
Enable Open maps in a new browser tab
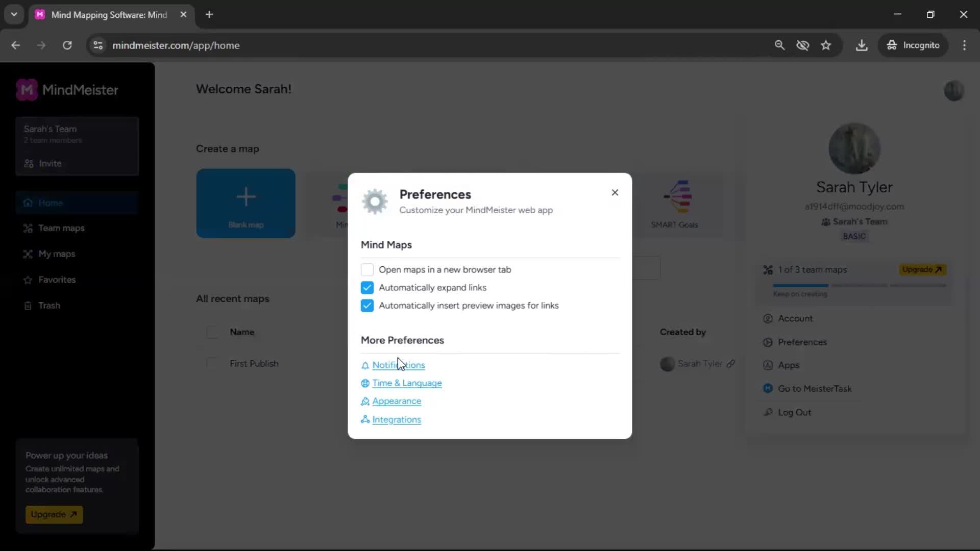click(367, 269)
